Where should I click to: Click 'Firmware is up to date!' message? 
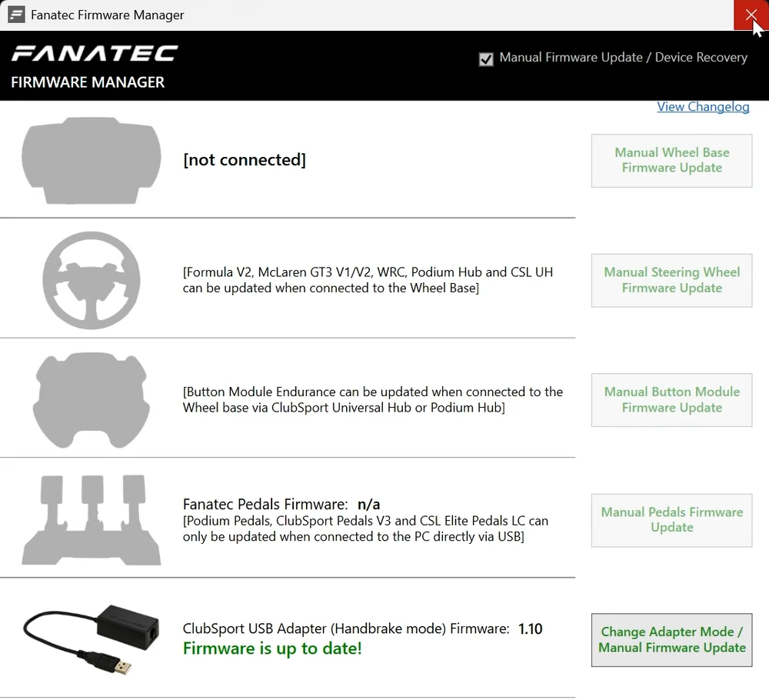pyautogui.click(x=272, y=648)
